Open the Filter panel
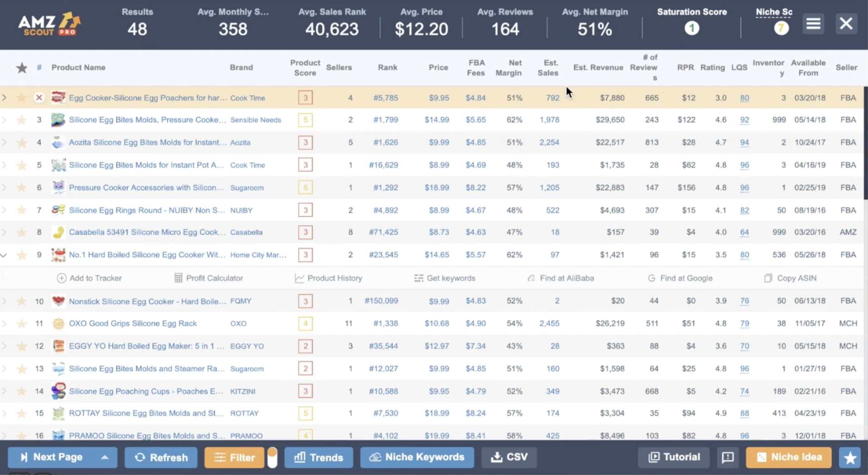This screenshot has width=868, height=475. (x=234, y=457)
